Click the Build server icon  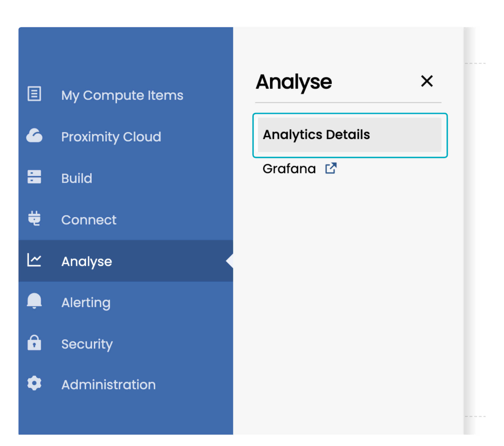(x=34, y=177)
